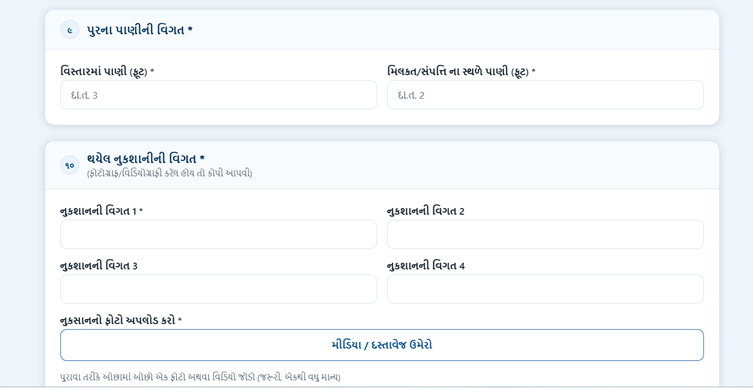This screenshot has width=753, height=388.
Task: Click the થયેલ નુકશાનીની વિગત section heading
Action: point(146,158)
